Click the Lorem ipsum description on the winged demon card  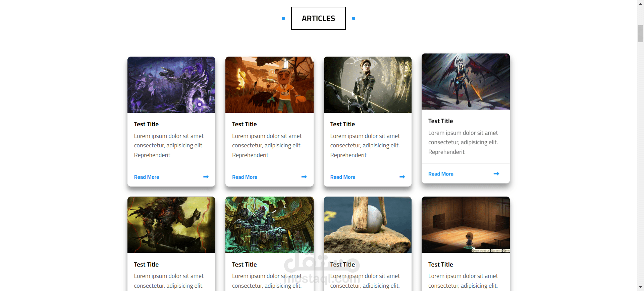click(x=463, y=143)
